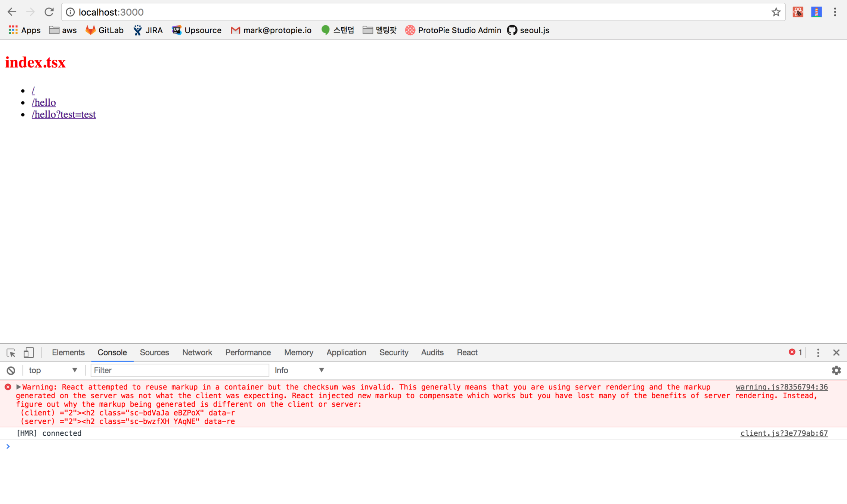This screenshot has width=847, height=504.
Task: Open DevTools customize menu dots
Action: 818,352
